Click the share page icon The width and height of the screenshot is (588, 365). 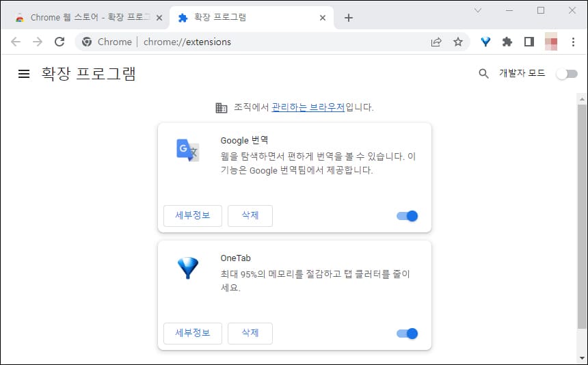click(436, 42)
